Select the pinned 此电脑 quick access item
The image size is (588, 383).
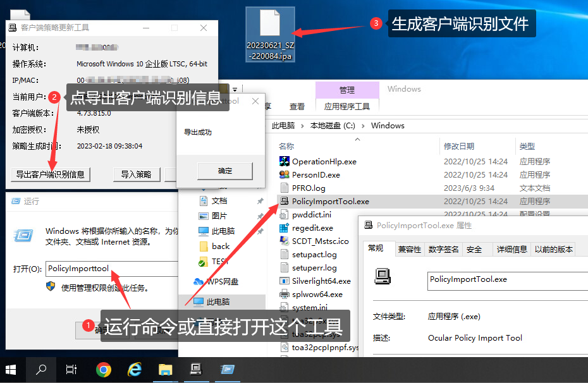point(223,231)
